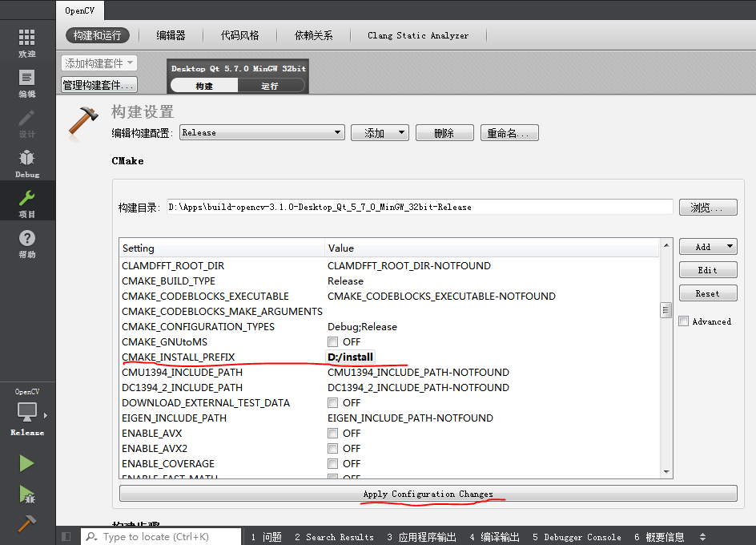Click the Type to locate search field
The height and width of the screenshot is (545, 756).
point(162,537)
